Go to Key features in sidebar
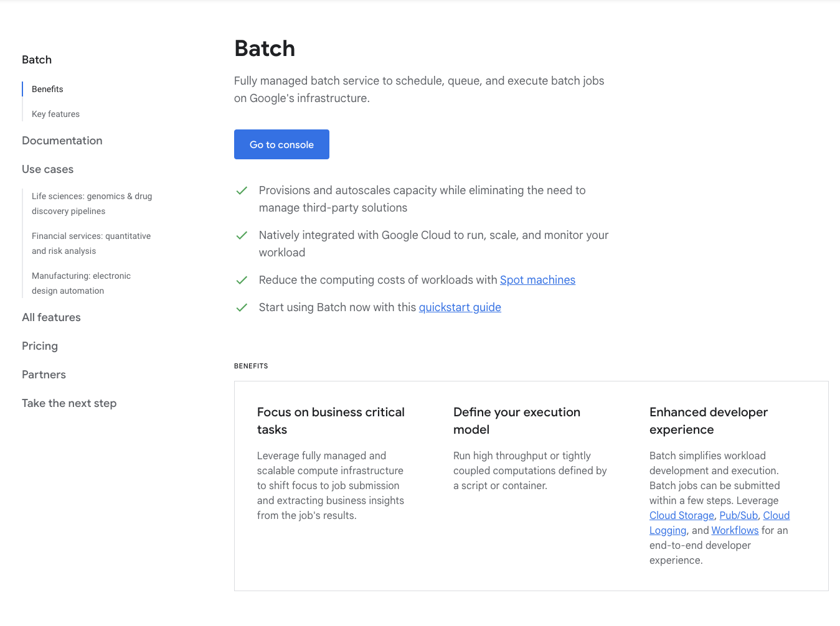 coord(55,114)
